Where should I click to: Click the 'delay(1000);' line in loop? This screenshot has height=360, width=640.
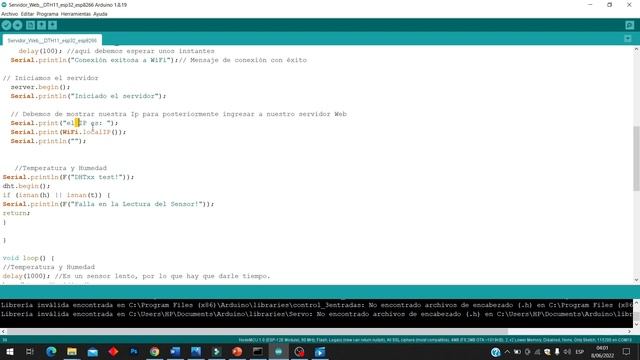coord(136,276)
